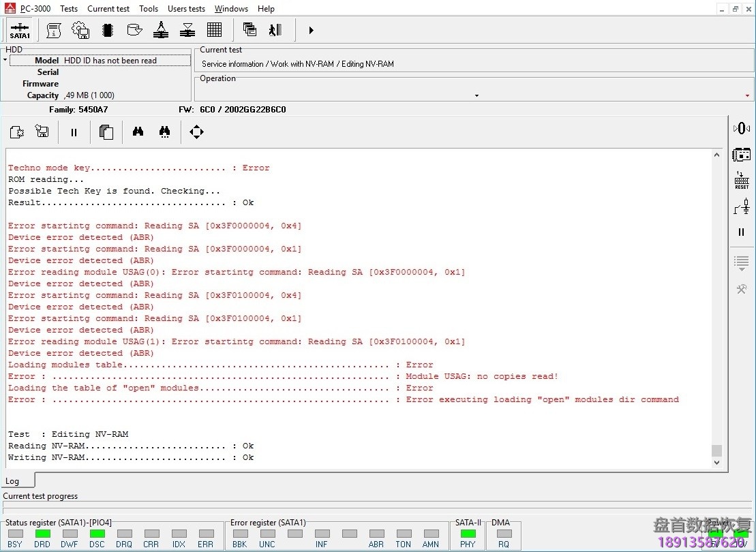Open the Tests menu

[69, 9]
